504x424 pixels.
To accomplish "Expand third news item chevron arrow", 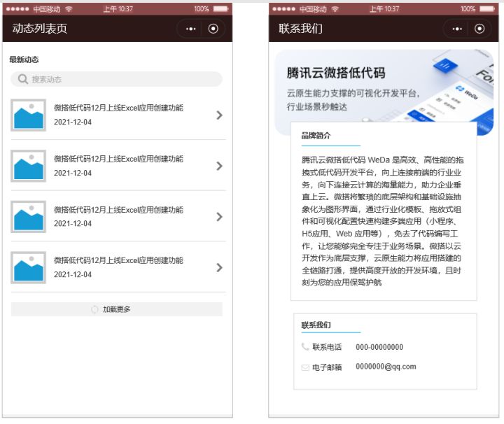I will pyautogui.click(x=220, y=217).
